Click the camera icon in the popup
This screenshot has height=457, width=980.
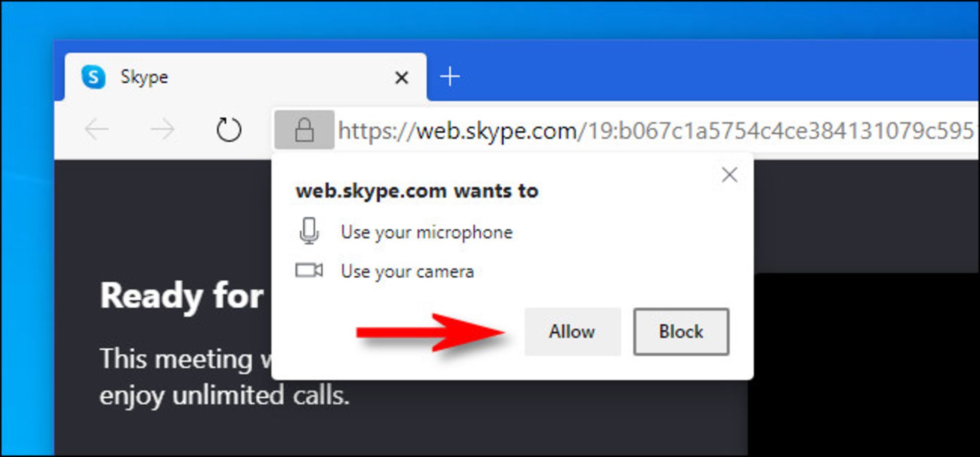tap(309, 270)
